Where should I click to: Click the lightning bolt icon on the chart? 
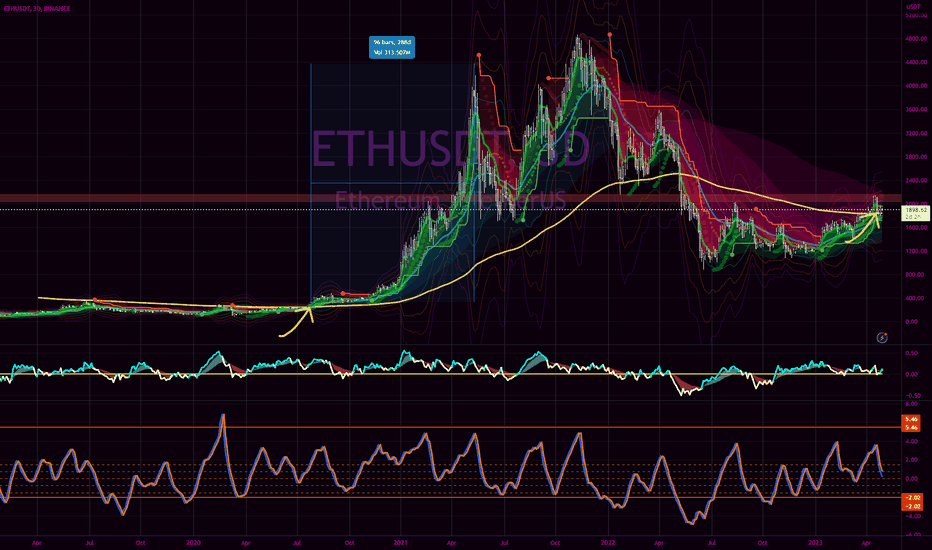(882, 338)
